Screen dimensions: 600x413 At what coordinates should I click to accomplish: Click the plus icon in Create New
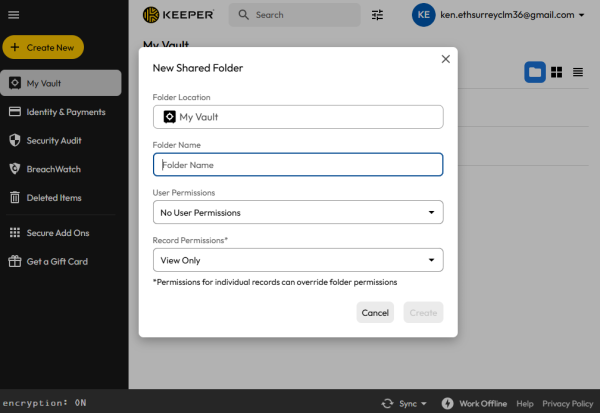[x=15, y=47]
